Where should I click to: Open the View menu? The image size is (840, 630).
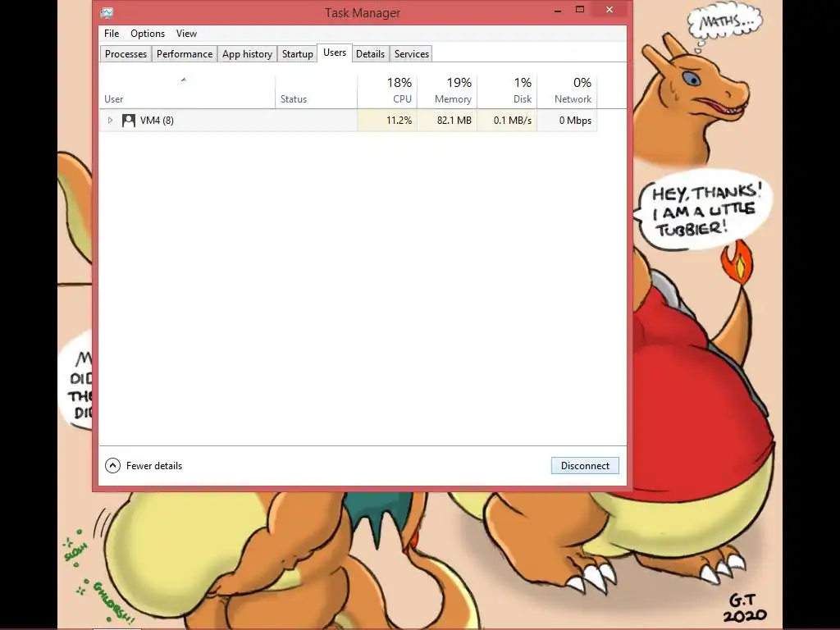click(186, 33)
